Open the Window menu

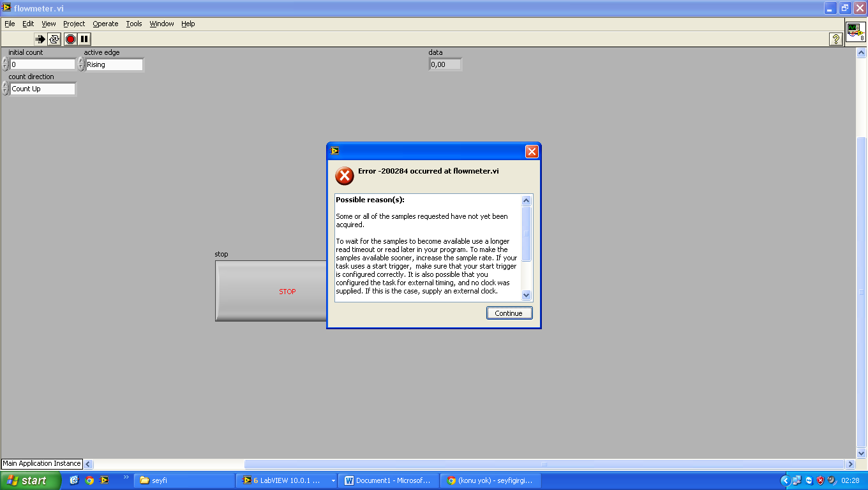[161, 24]
